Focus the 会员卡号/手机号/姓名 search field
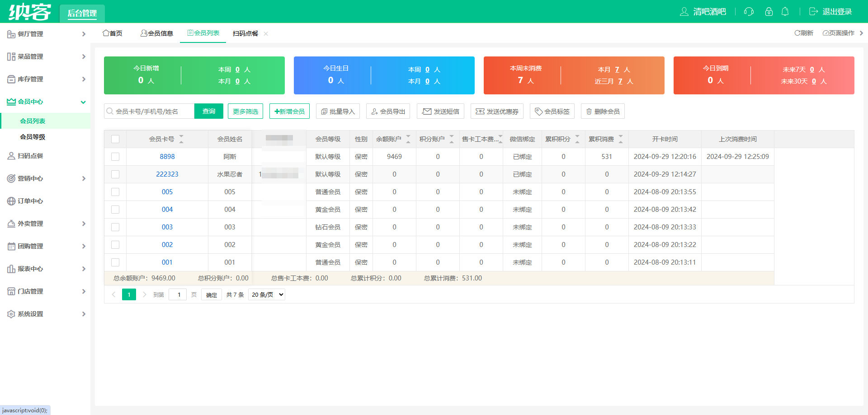Image resolution: width=868 pixels, height=415 pixels. point(149,111)
